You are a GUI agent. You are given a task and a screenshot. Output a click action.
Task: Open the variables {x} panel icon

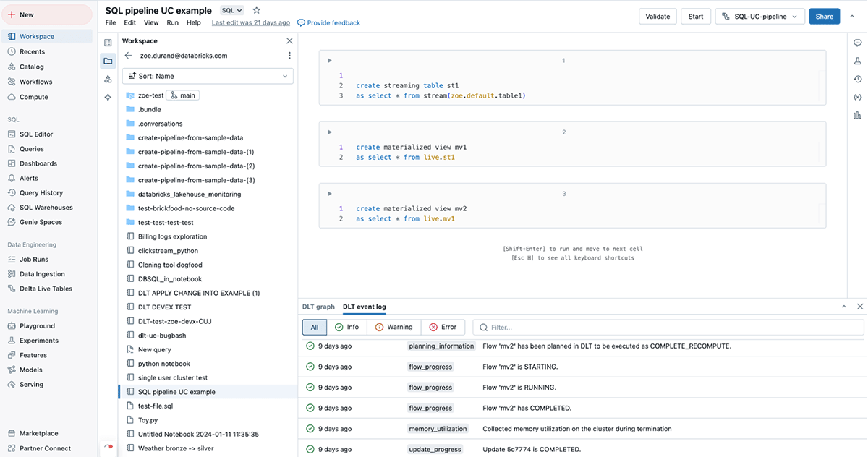[857, 98]
